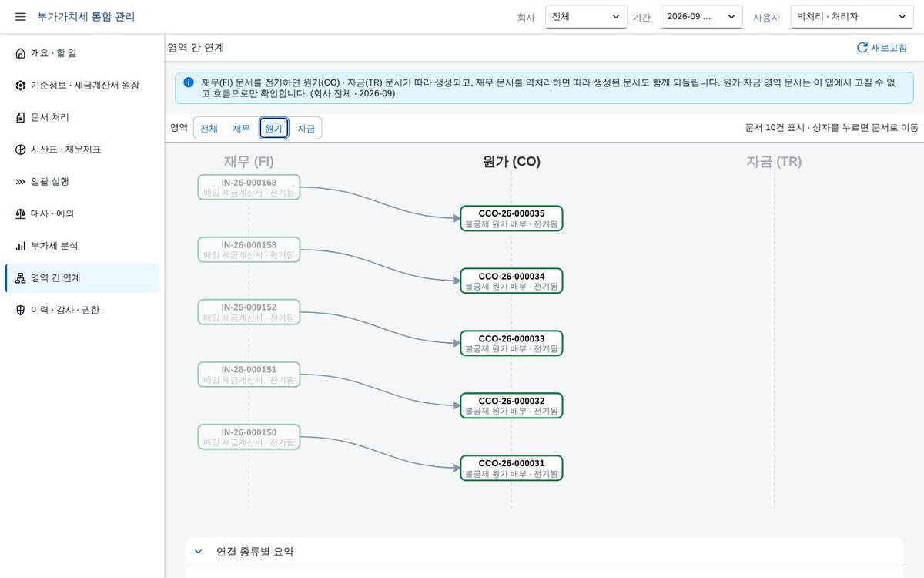Go to 영역 간 연계 sidebar item

pyautogui.click(x=82, y=278)
